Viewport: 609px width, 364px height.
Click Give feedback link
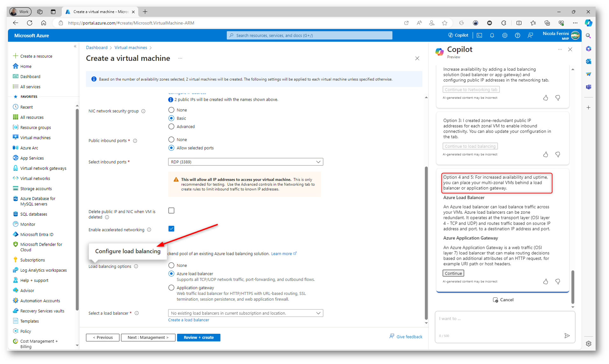point(406,337)
